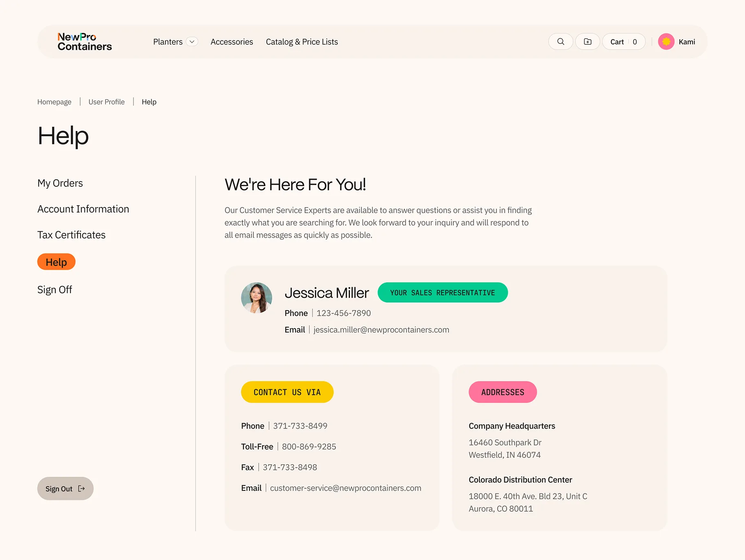
Task: Open Account Information in the sidebar
Action: 83,209
